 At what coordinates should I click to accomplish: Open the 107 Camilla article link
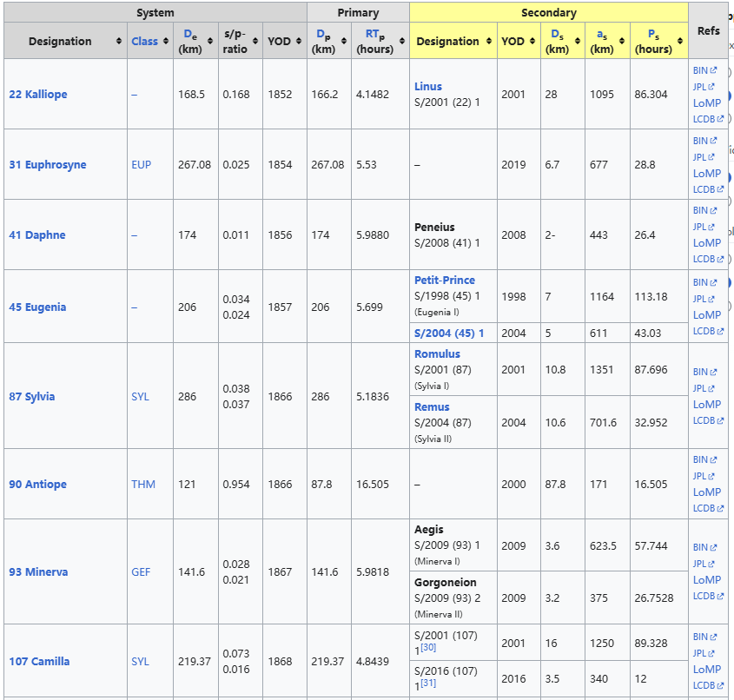point(39,661)
